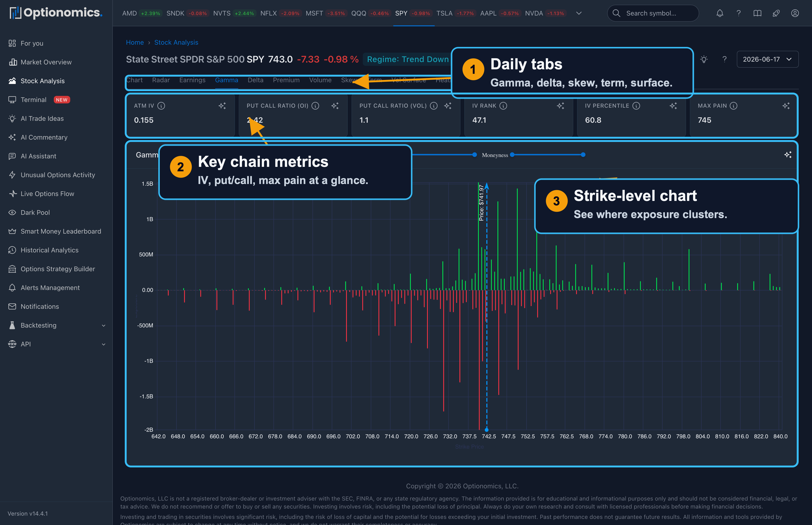Click the Home breadcrumb link
The width and height of the screenshot is (812, 525).
135,42
